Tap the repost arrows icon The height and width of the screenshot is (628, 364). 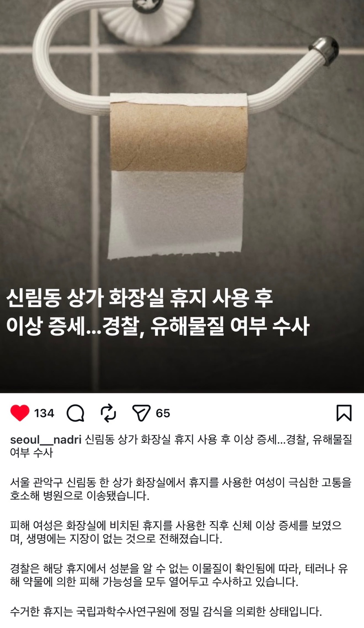click(108, 413)
